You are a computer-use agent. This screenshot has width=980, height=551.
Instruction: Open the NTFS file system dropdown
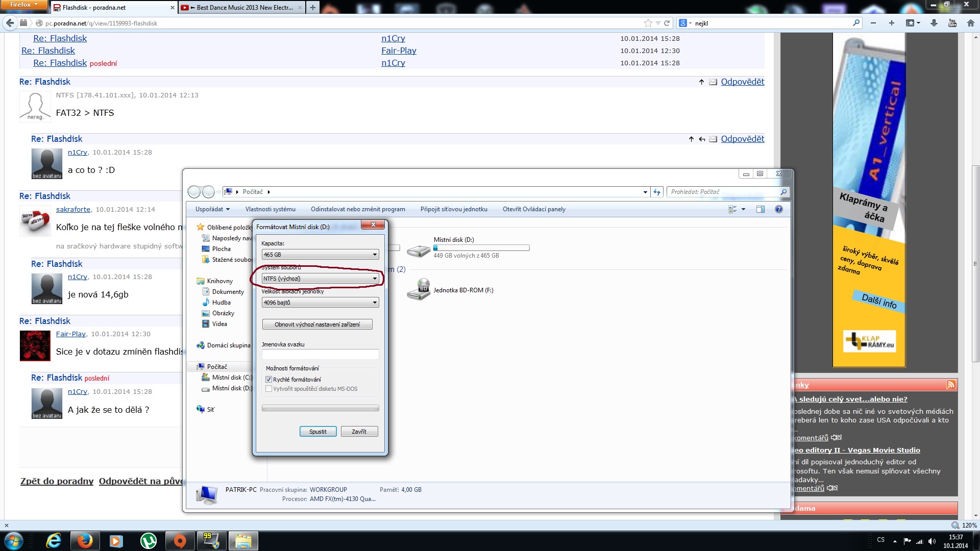click(x=320, y=279)
